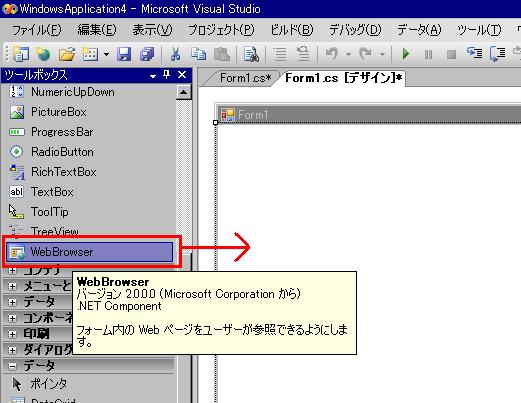Click the New Web Site globe icon
The height and width of the screenshot is (403, 521).
[43, 54]
